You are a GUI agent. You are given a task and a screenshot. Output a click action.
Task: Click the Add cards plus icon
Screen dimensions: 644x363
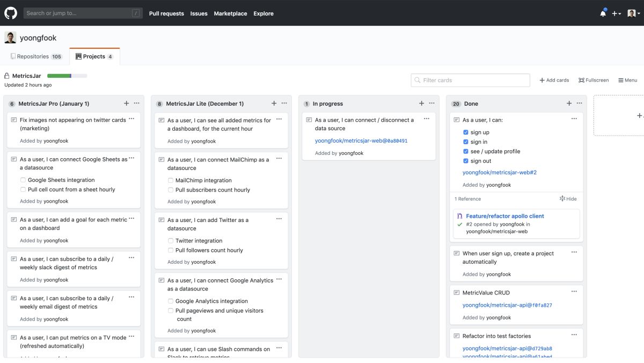(x=542, y=80)
